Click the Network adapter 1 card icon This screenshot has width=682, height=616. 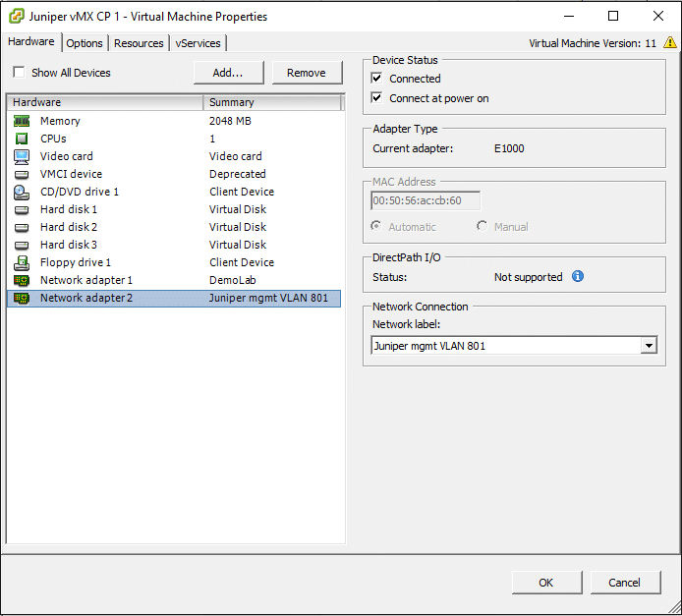tap(22, 281)
